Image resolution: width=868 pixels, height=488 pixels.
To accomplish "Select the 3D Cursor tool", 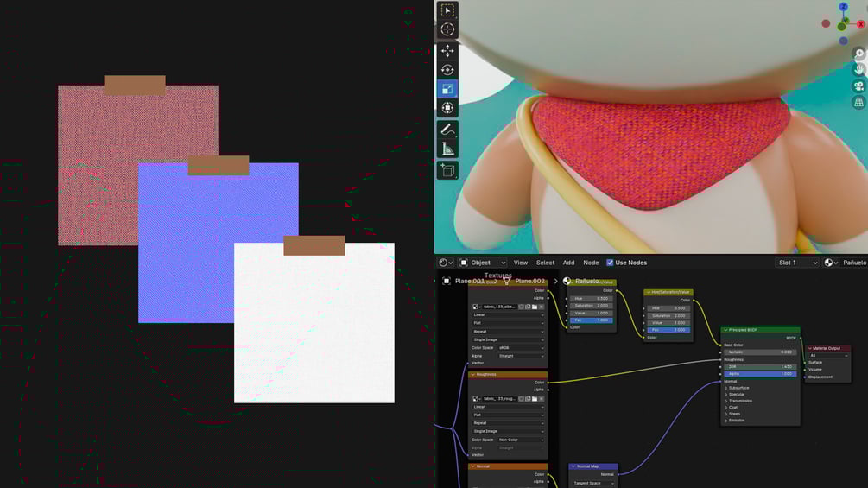I will click(x=447, y=29).
